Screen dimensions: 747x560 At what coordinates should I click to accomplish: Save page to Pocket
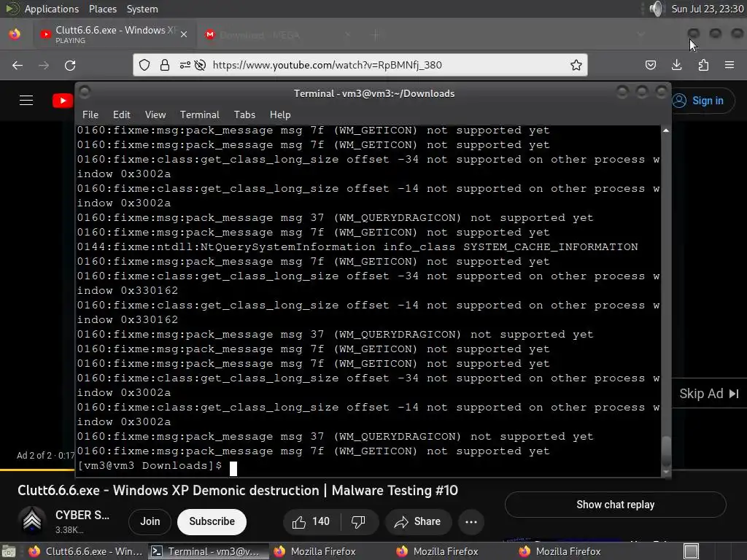click(x=650, y=65)
